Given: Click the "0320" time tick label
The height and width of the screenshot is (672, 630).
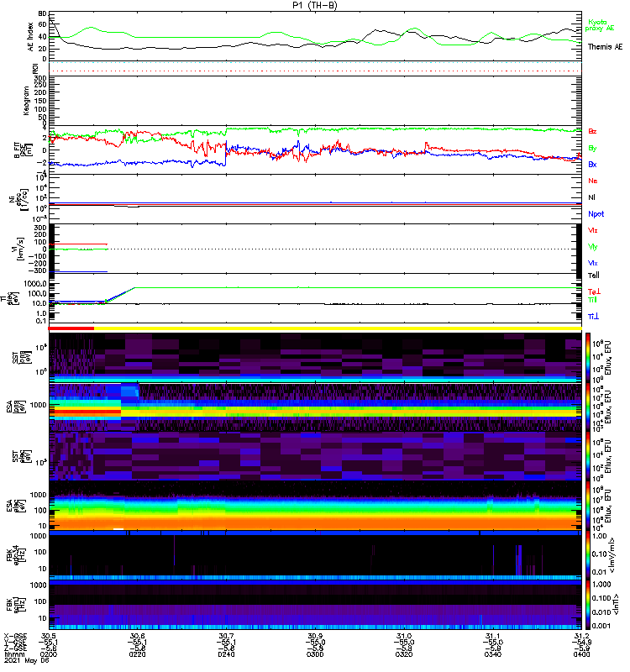Looking at the screenshot, I should (404, 654).
